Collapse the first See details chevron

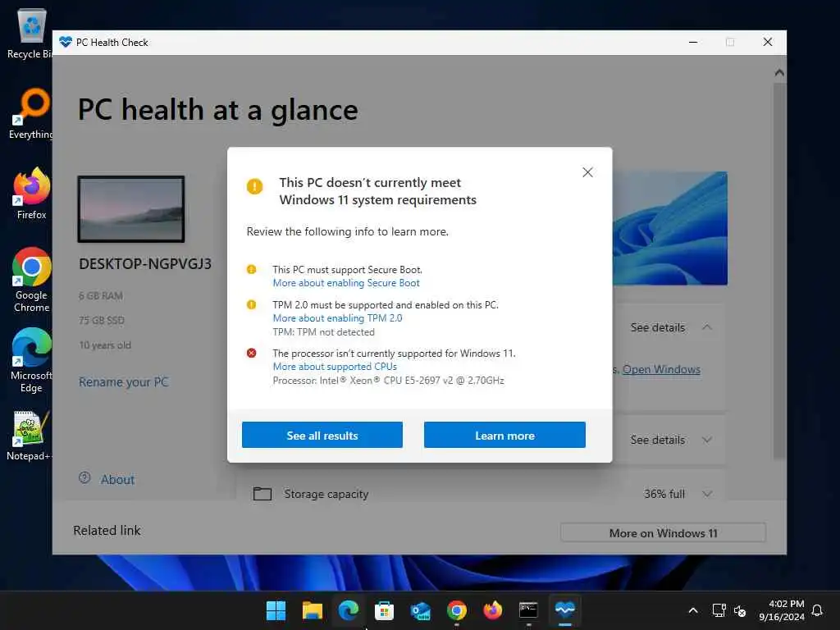tap(707, 327)
